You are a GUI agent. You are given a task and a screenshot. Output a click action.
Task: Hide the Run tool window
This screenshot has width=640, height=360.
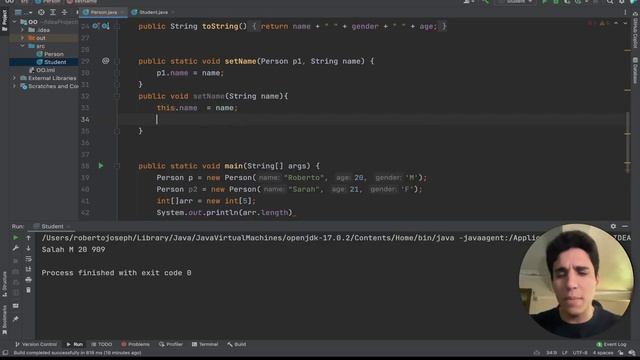(x=625, y=226)
